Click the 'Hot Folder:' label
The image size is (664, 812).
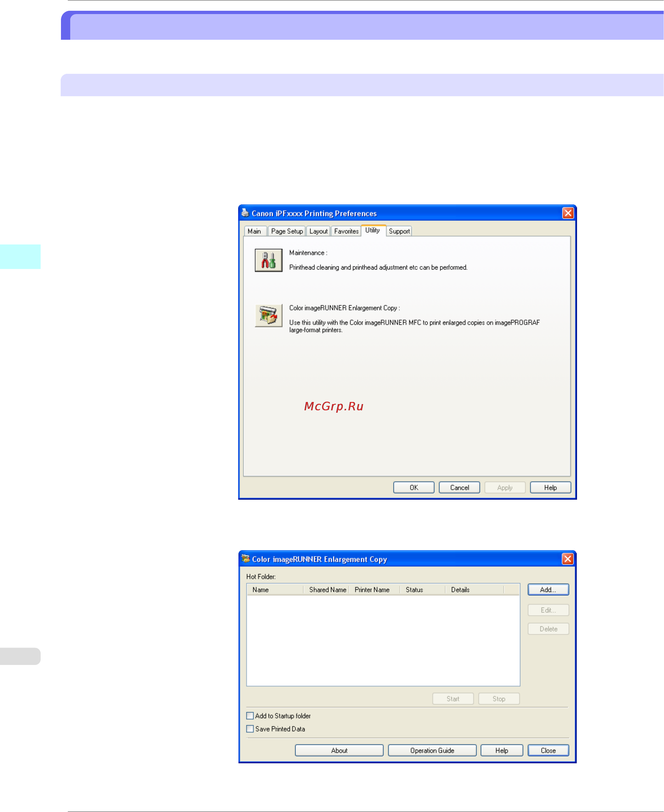click(x=261, y=576)
